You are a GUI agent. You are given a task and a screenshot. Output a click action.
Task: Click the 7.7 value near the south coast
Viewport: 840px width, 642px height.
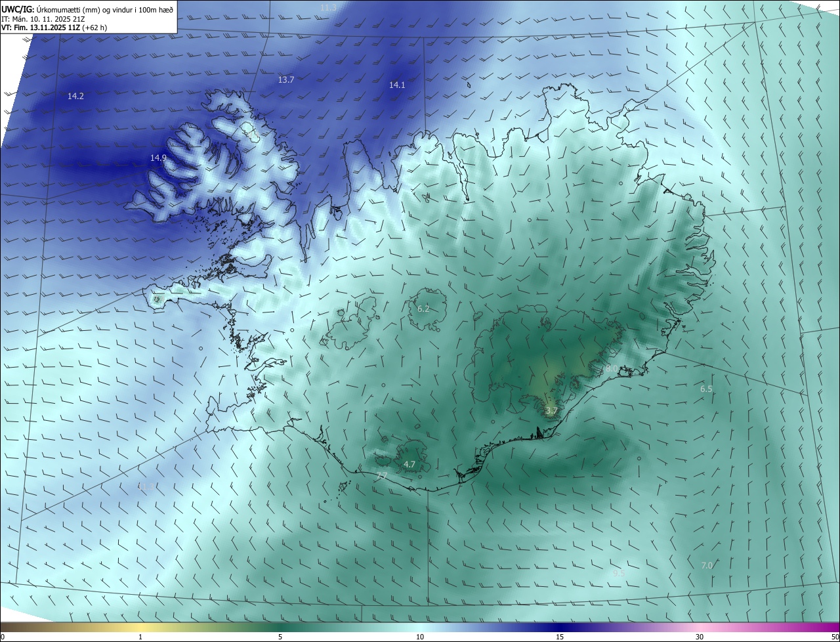(x=382, y=475)
